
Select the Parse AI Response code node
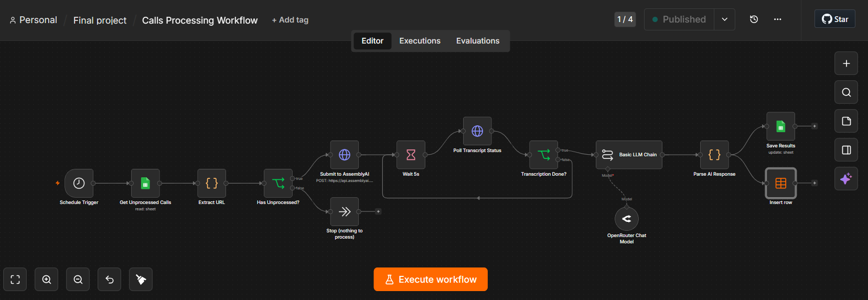714,155
